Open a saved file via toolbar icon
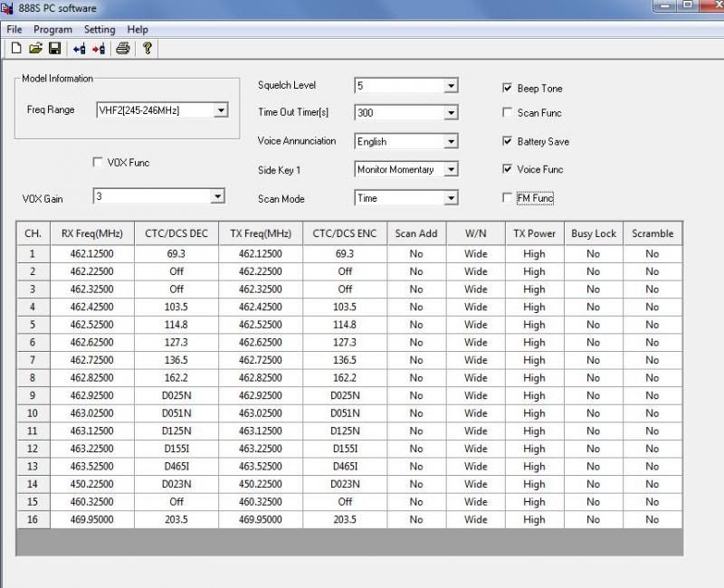The image size is (724, 588). 35,48
